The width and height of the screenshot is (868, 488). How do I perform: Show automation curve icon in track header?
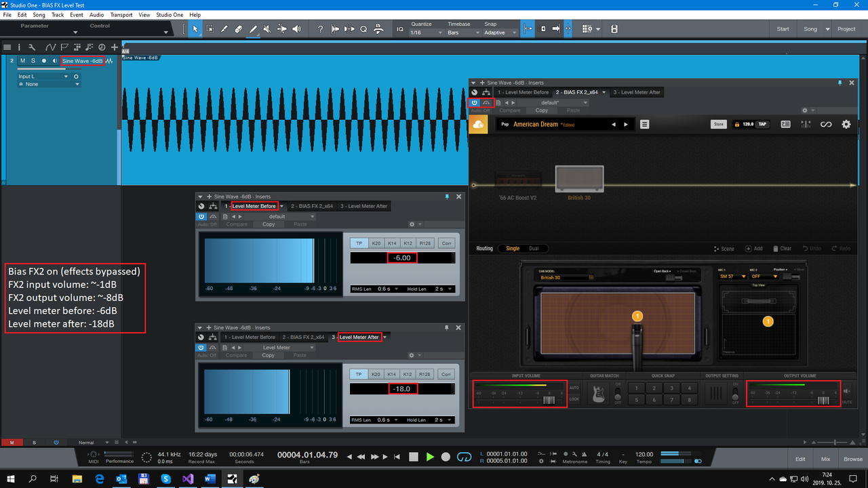50,47
